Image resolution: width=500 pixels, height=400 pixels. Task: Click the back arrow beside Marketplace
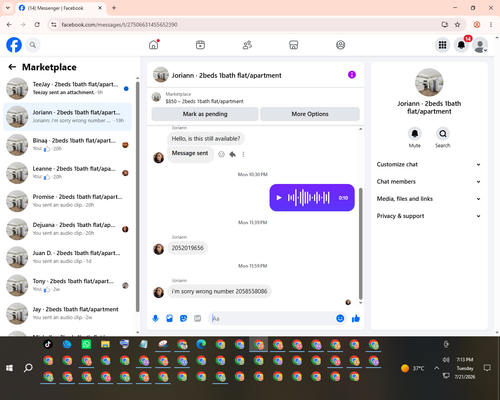[x=12, y=67]
